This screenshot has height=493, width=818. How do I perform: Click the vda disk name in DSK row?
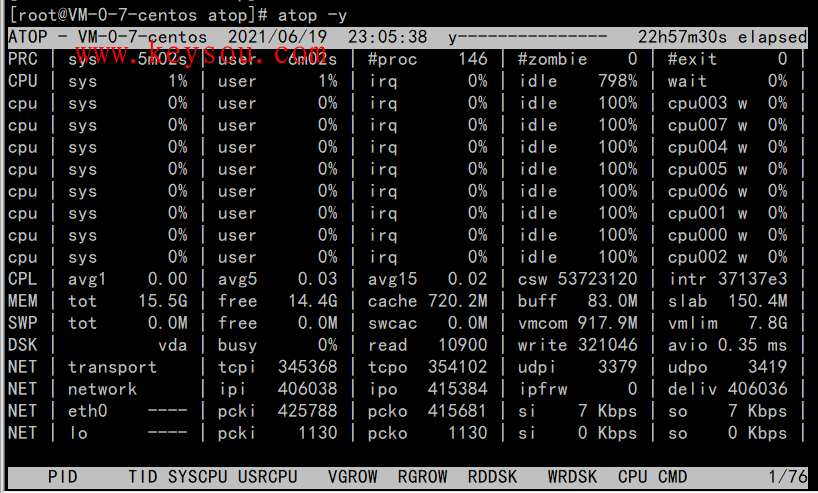172,345
